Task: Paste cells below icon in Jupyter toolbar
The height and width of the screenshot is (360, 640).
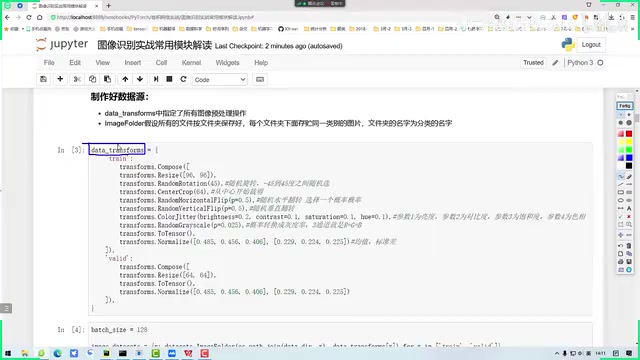Action: (107, 79)
